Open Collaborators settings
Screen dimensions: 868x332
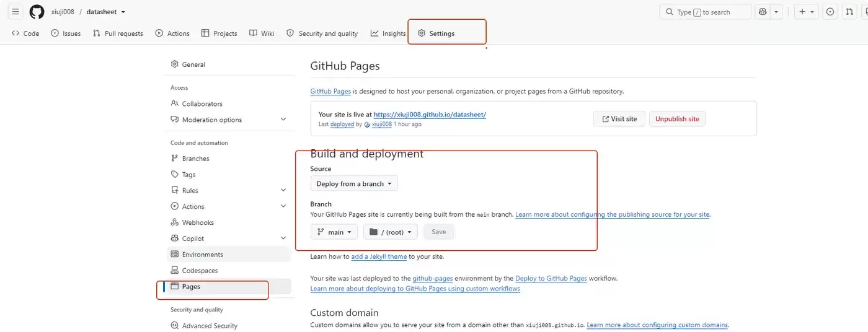pyautogui.click(x=229, y=103)
